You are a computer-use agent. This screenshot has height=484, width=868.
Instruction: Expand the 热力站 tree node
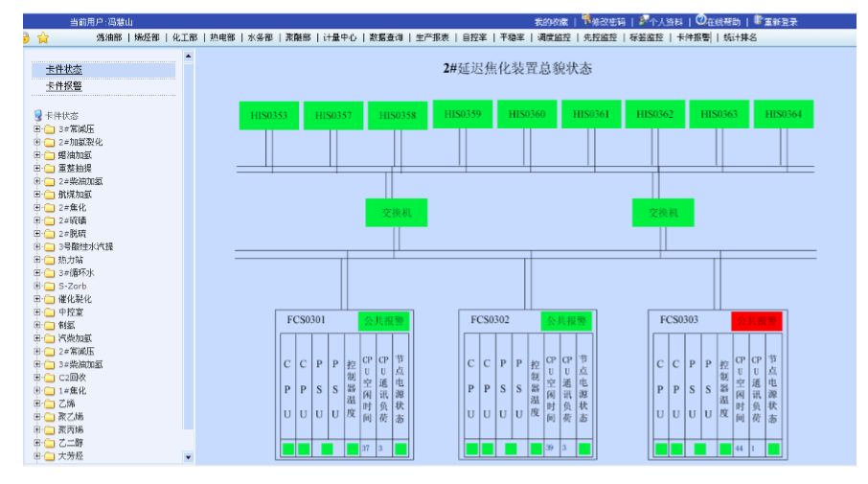(x=37, y=260)
